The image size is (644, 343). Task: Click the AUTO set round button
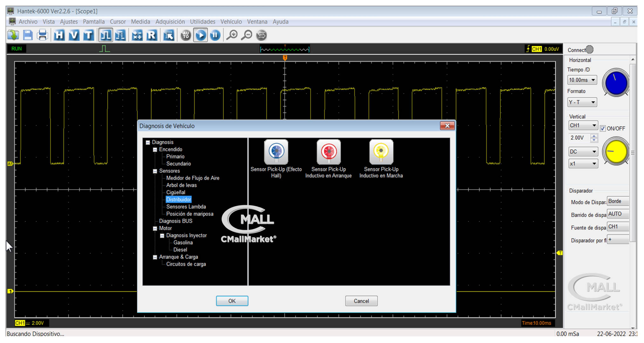click(x=186, y=35)
